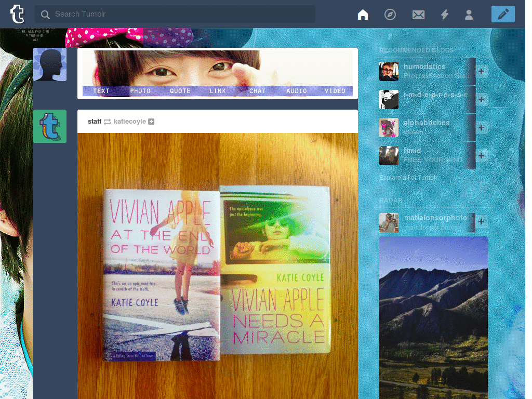Click the Recommended Blogs heading
Viewport: 532px width, 399px height.
(x=416, y=50)
